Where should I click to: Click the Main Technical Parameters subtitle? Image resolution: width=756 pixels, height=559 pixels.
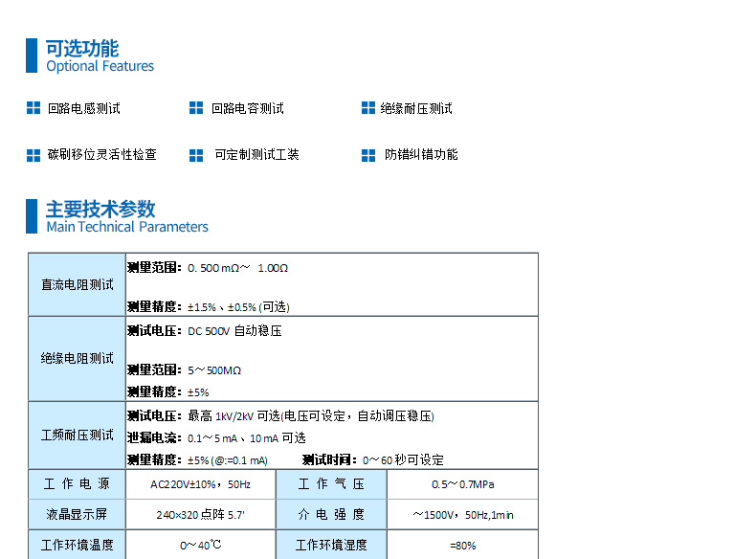[x=126, y=228]
